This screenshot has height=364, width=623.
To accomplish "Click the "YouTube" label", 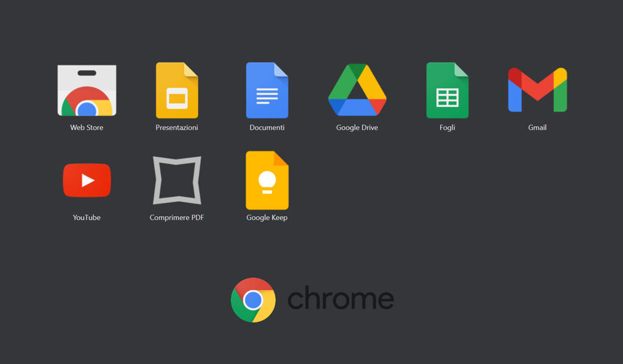I will point(86,218).
